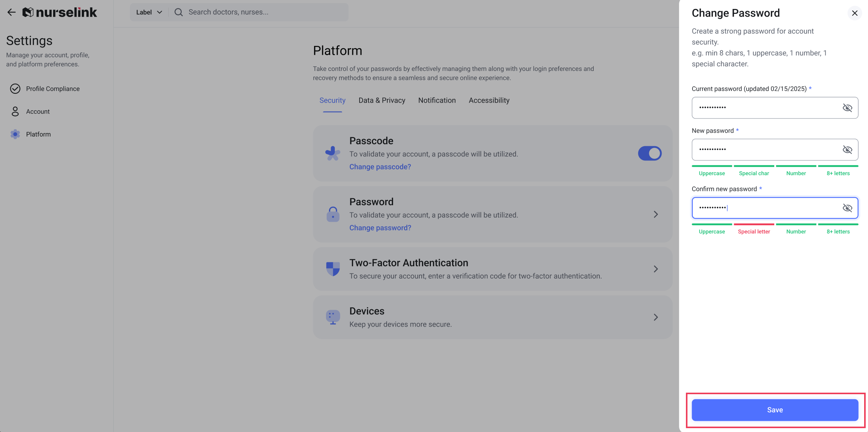Expand the Two-Factor Authentication row chevron
The width and height of the screenshot is (868, 432).
[655, 269]
